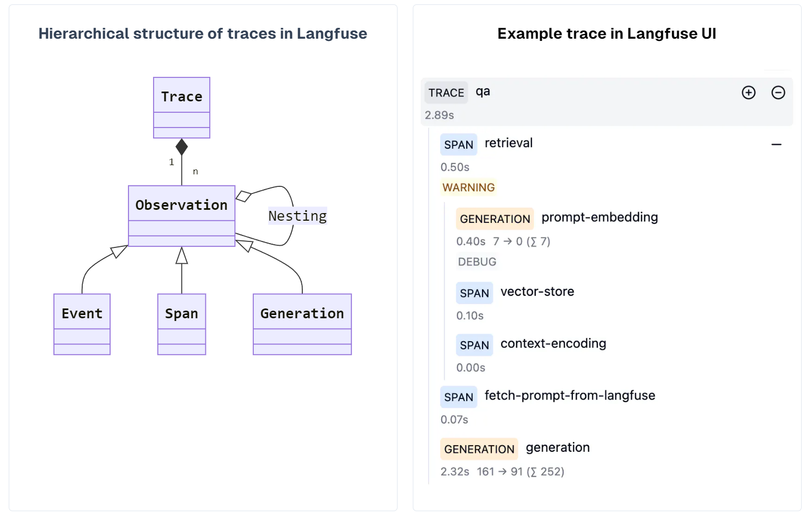Collapse the retrieval span with the minus
Viewport: 812px width, 515px height.
pyautogui.click(x=777, y=144)
